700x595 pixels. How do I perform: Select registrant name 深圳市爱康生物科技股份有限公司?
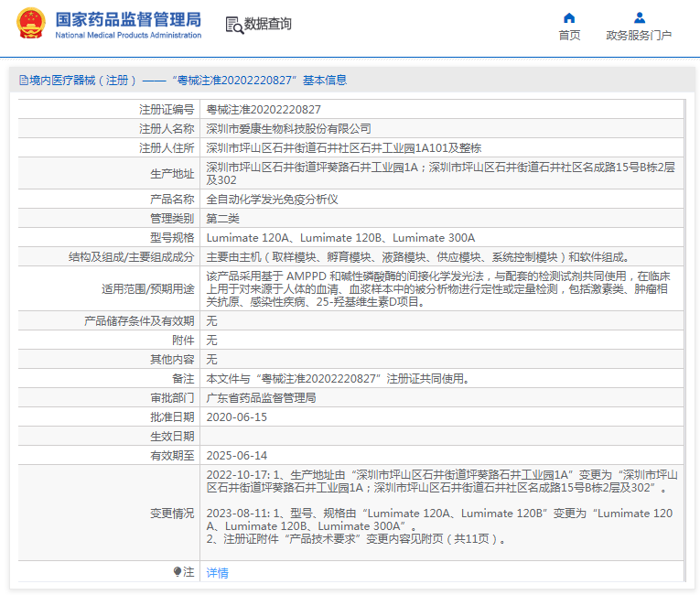pyautogui.click(x=288, y=128)
